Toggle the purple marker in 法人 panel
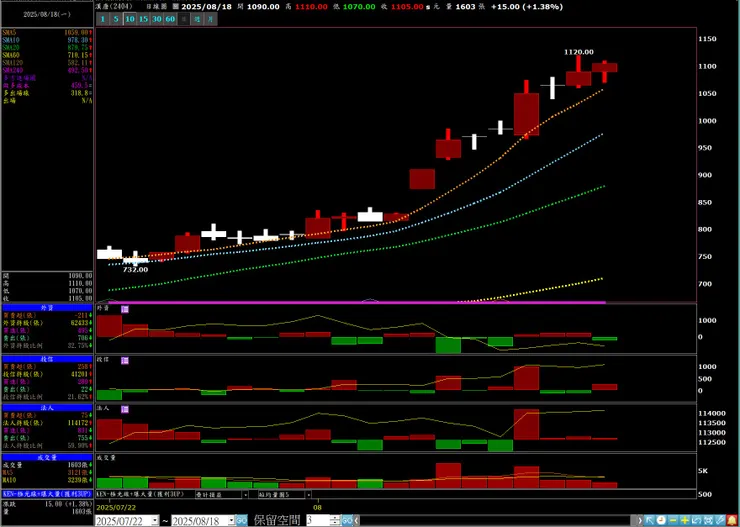Viewport: 740px width, 527px height. click(x=125, y=409)
